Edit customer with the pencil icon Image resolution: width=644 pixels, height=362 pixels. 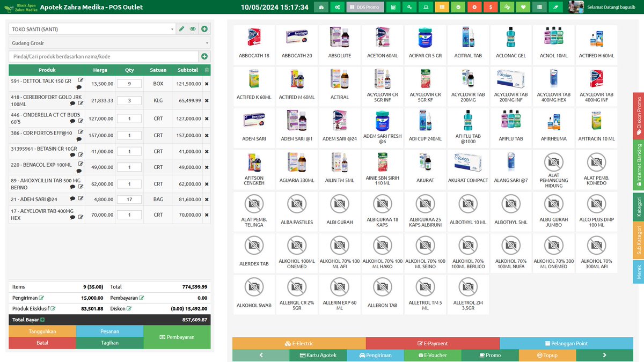tap(181, 29)
